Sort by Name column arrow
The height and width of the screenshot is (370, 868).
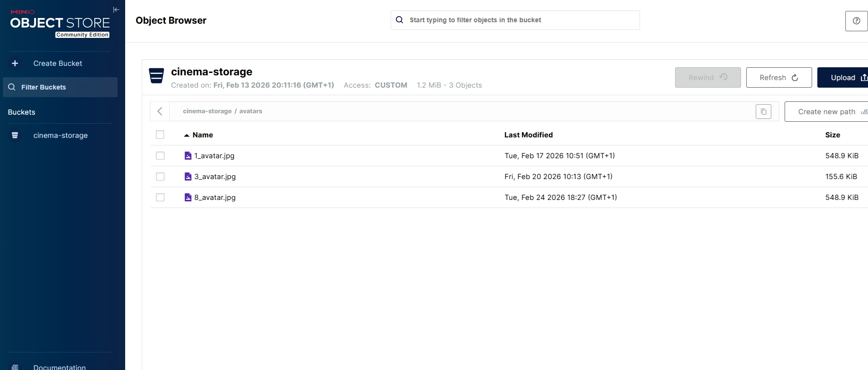click(x=187, y=135)
